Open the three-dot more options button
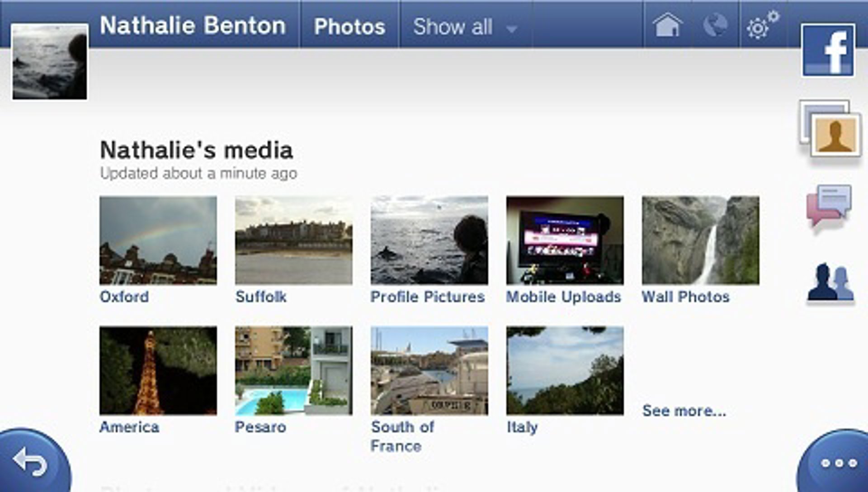The height and width of the screenshot is (492, 868). pos(839,463)
